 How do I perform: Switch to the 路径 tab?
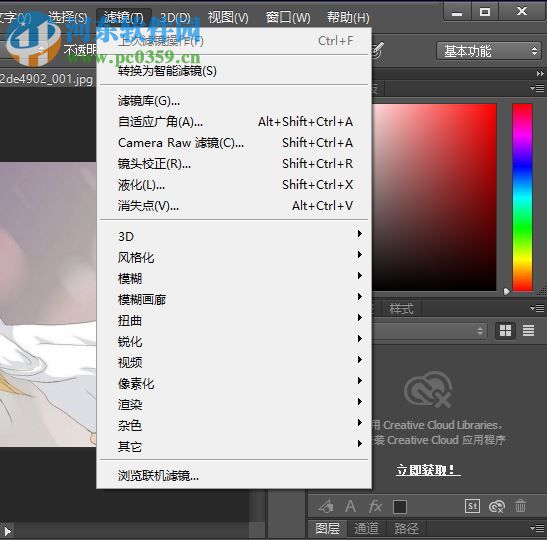click(406, 528)
